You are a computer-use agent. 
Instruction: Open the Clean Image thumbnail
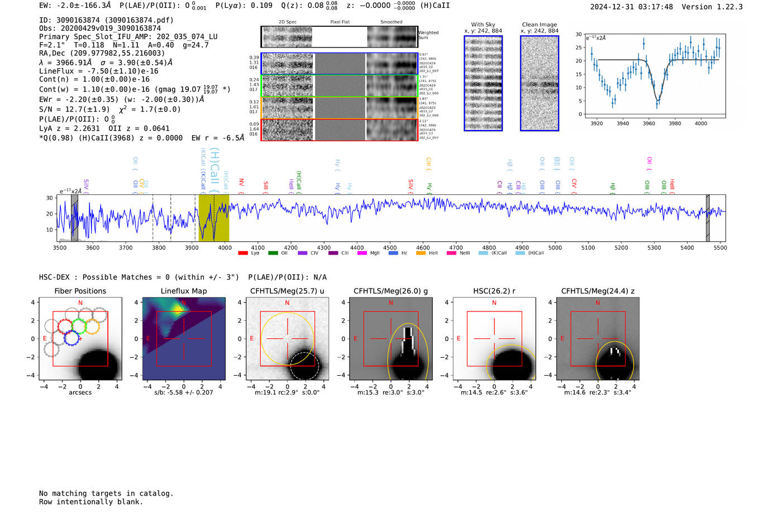point(540,83)
